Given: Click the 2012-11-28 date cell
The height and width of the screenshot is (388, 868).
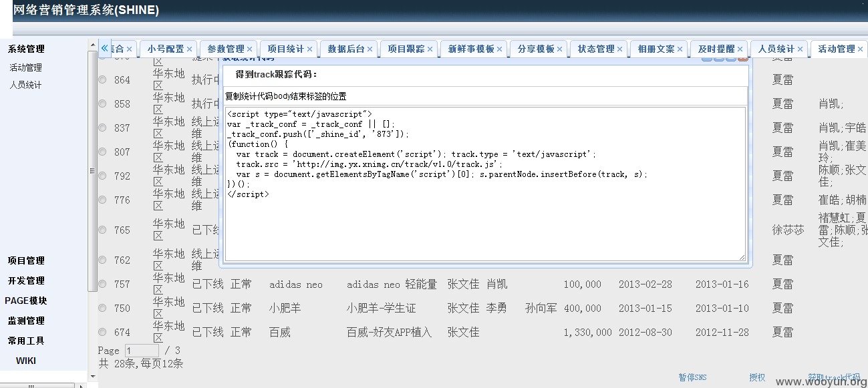Looking at the screenshot, I should pyautogui.click(x=722, y=333).
